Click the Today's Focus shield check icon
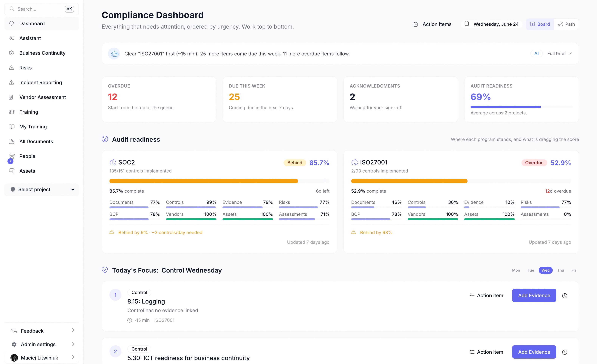Image resolution: width=597 pixels, height=364 pixels. (x=105, y=270)
